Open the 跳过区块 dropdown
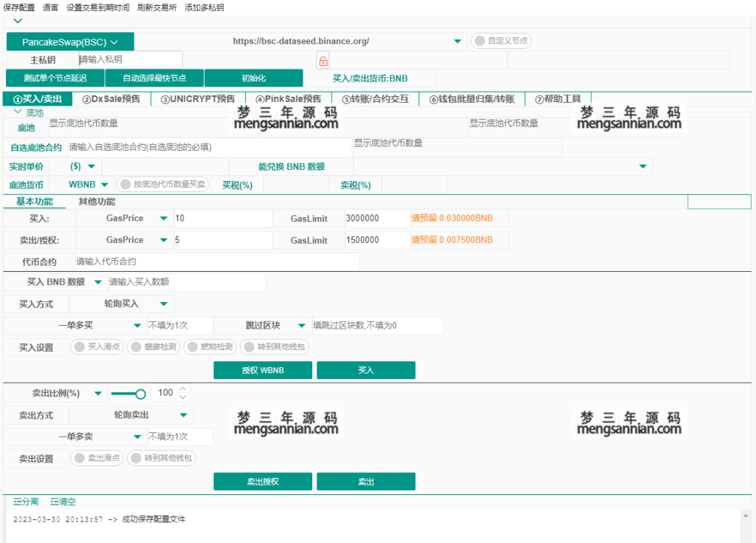756x543 pixels. [302, 325]
